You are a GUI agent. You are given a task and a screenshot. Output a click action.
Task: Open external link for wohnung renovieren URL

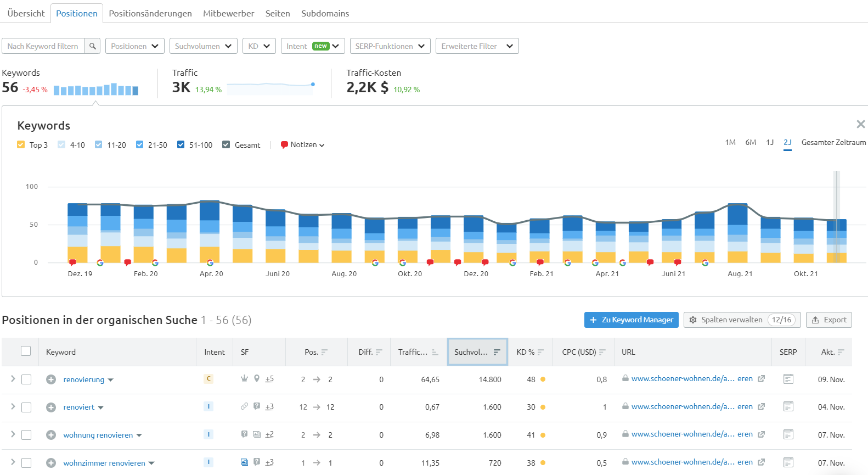pyautogui.click(x=761, y=434)
